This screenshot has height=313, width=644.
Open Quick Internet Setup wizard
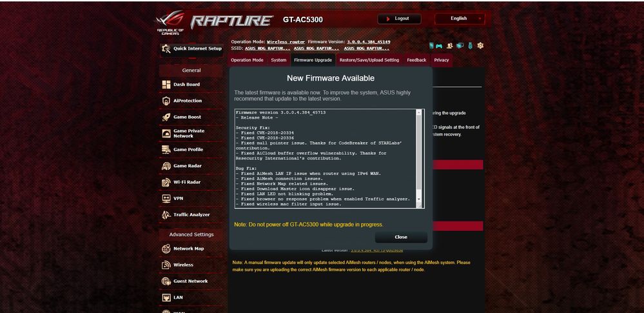tap(191, 48)
